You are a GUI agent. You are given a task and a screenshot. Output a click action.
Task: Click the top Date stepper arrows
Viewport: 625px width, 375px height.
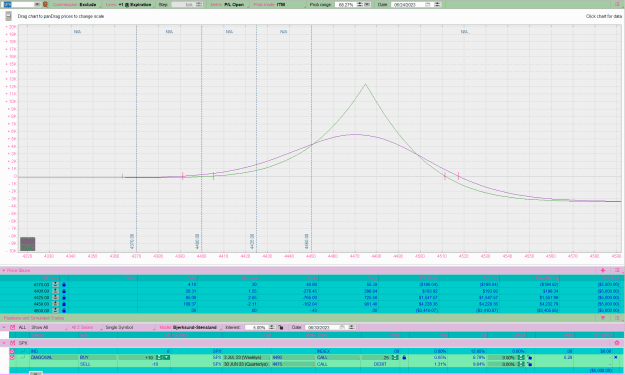(437, 4)
